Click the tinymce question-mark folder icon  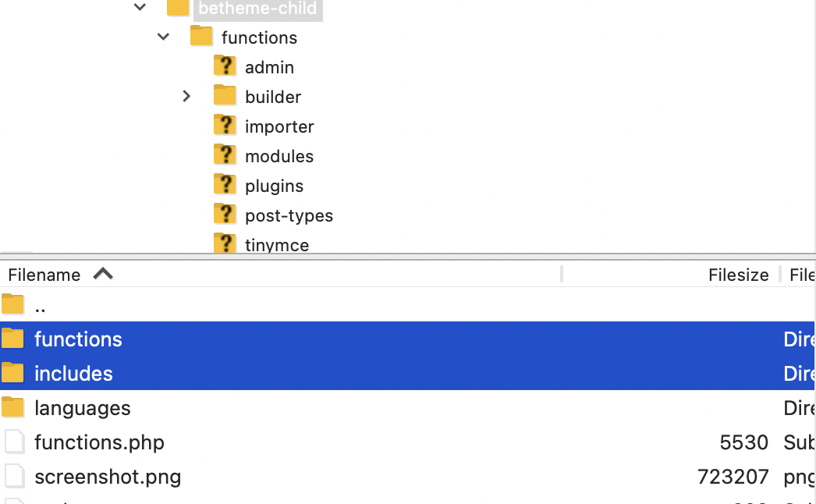pos(225,243)
